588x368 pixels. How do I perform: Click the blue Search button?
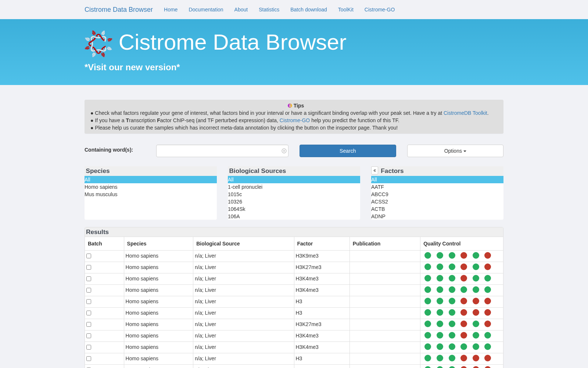348,151
